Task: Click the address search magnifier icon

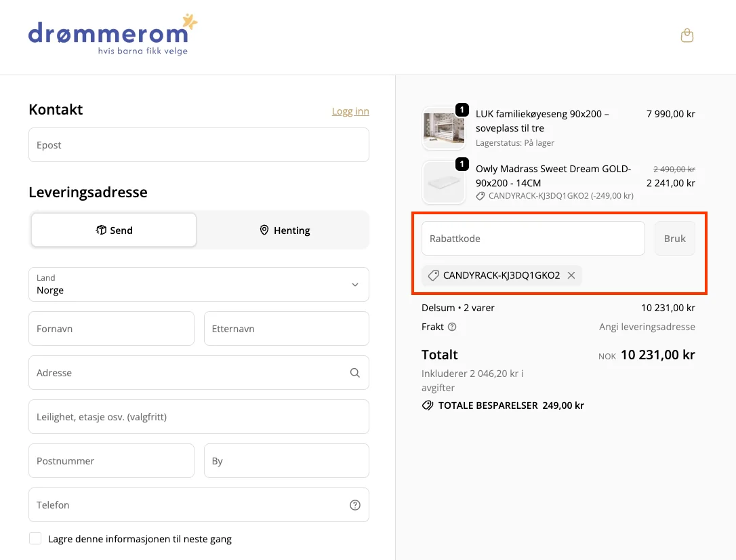Action: pyautogui.click(x=355, y=373)
